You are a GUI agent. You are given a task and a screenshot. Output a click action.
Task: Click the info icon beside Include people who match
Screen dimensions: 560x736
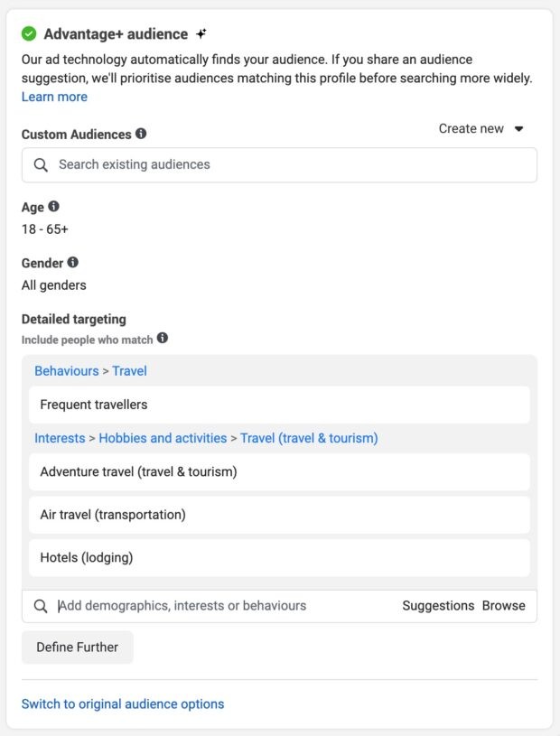point(163,338)
